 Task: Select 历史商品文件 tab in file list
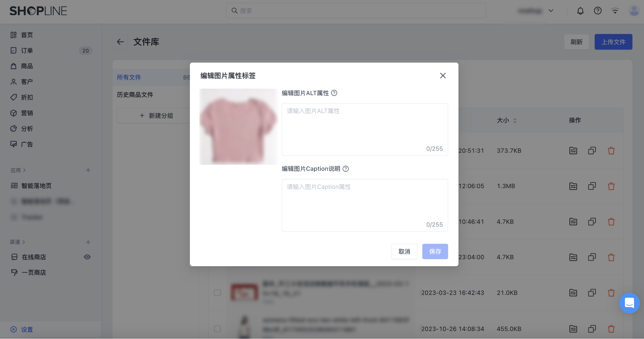click(x=135, y=95)
